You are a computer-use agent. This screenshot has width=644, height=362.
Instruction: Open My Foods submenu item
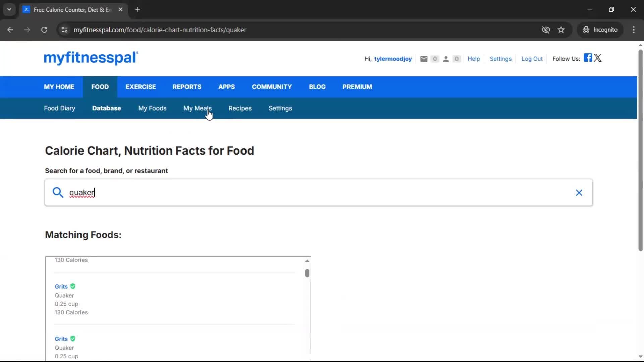point(152,108)
